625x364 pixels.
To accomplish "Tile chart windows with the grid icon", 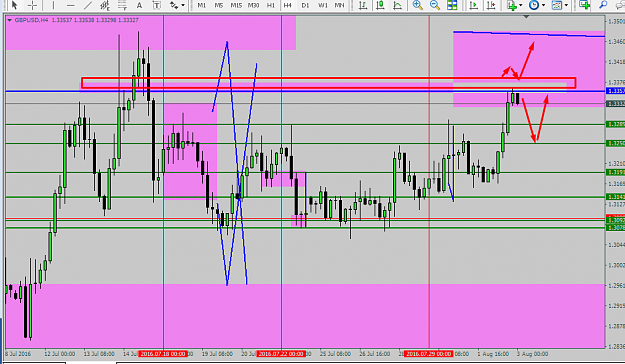I will (x=452, y=5).
